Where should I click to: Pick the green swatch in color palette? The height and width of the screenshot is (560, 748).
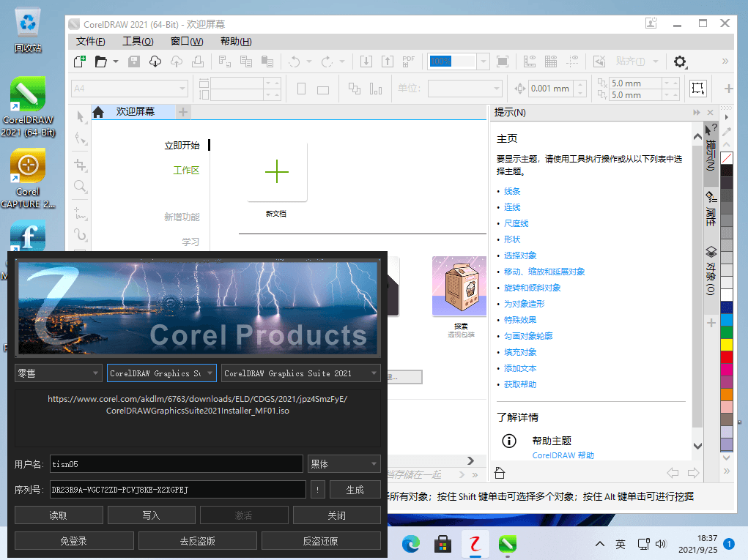click(727, 332)
